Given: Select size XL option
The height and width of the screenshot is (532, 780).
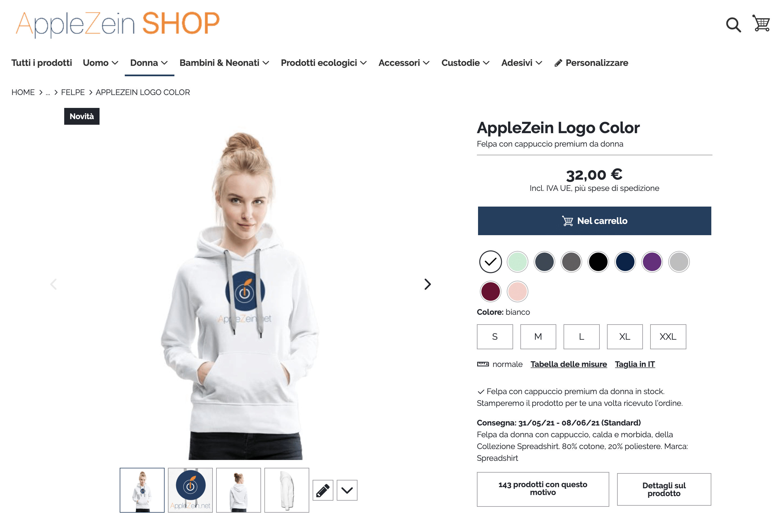Looking at the screenshot, I should 625,336.
